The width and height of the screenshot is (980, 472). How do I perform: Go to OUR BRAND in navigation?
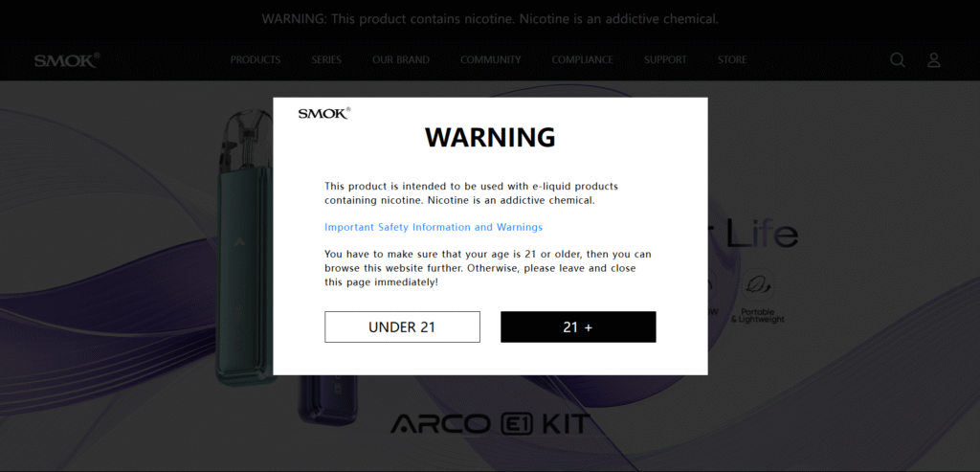401,60
